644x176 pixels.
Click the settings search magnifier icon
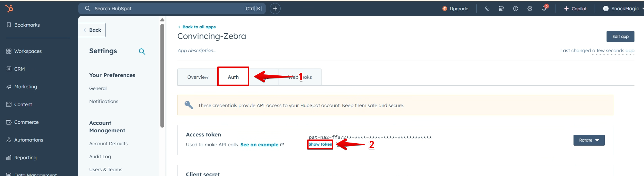click(142, 52)
